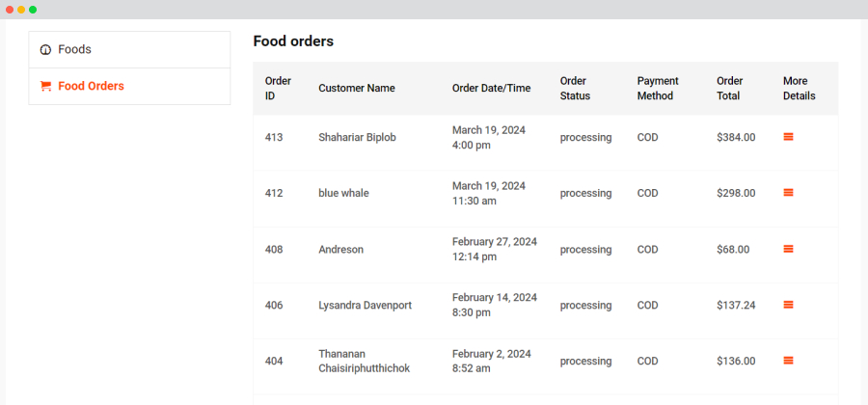
Task: Click the Foods sidebar icon
Action: [45, 50]
